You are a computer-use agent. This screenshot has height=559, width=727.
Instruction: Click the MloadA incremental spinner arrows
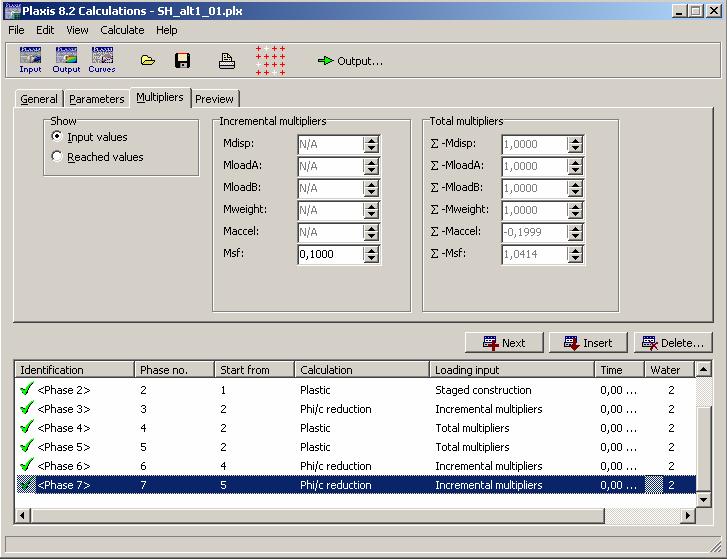(371, 166)
